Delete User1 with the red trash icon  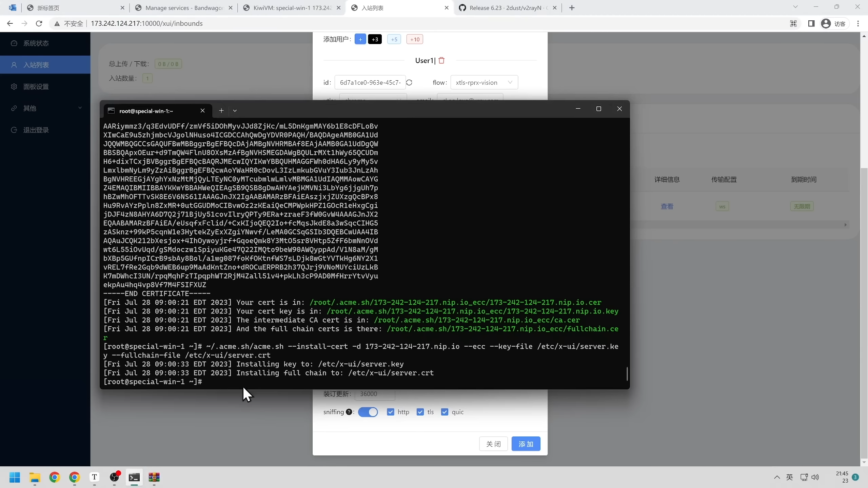point(441,60)
